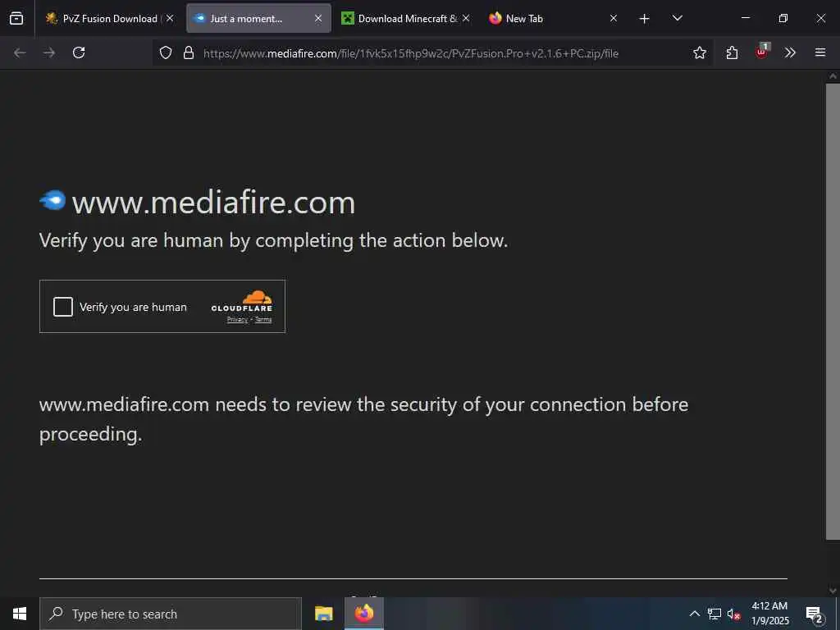
Task: Switch to Just a moment tab
Action: click(258, 18)
